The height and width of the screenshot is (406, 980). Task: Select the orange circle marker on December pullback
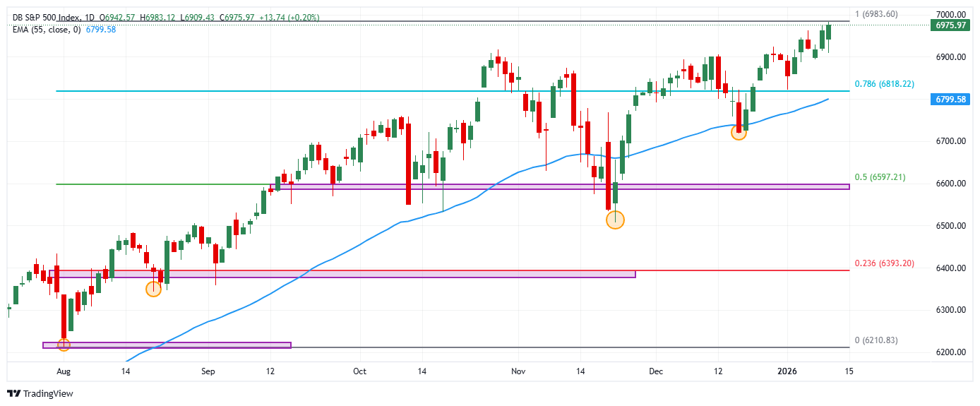coord(738,132)
